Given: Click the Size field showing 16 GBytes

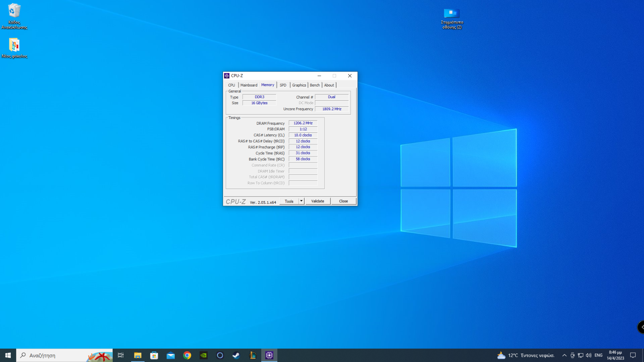Looking at the screenshot, I should click(x=259, y=103).
